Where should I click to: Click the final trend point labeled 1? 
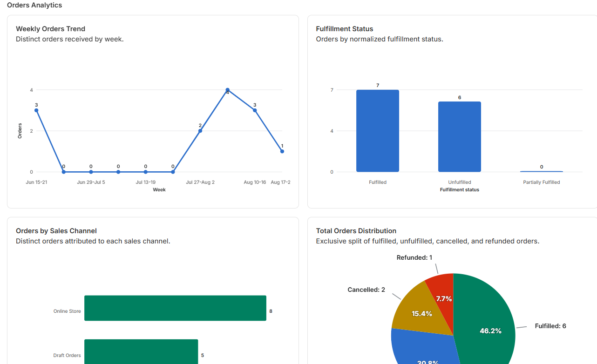click(282, 151)
